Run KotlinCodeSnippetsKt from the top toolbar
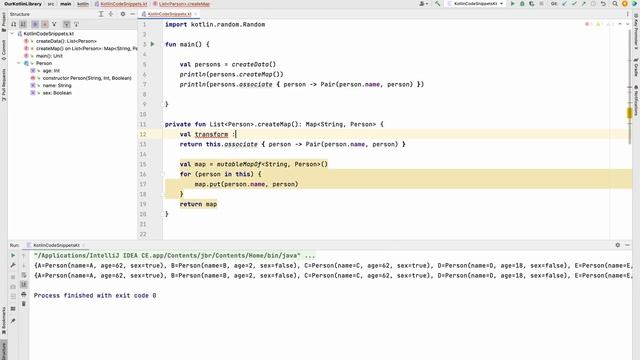The height and width of the screenshot is (360, 640). (x=513, y=4)
